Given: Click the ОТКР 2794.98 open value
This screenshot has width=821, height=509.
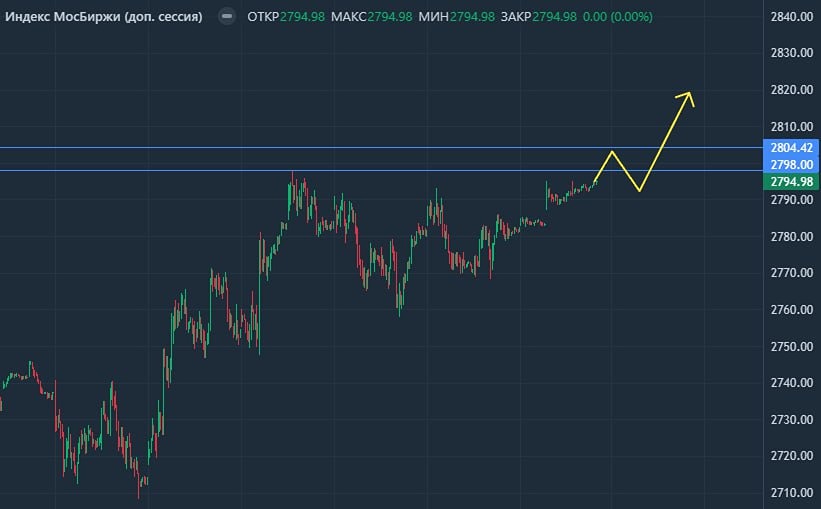Looking at the screenshot, I should click(286, 17).
